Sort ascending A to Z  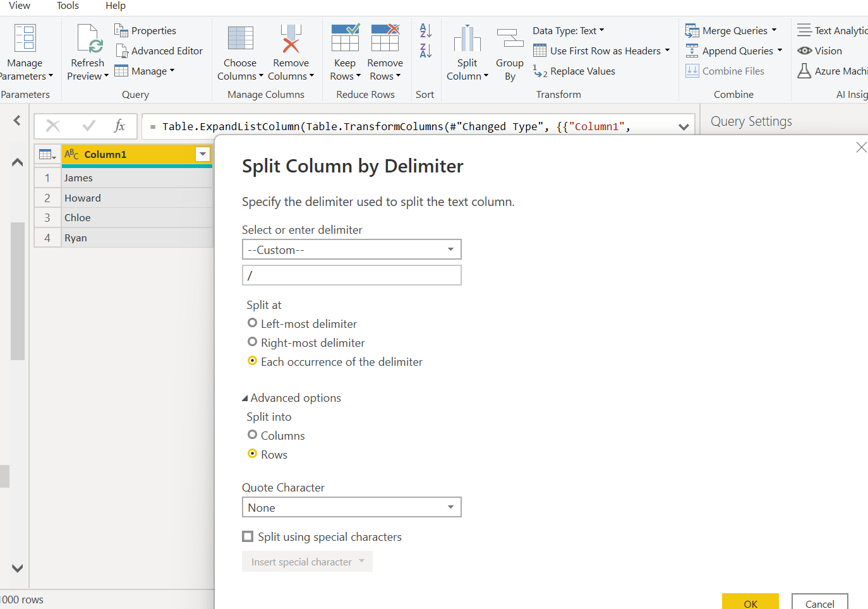click(x=425, y=30)
